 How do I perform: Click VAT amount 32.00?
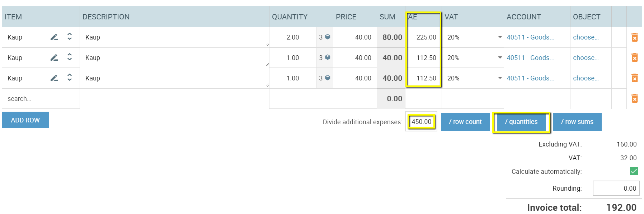pos(629,158)
